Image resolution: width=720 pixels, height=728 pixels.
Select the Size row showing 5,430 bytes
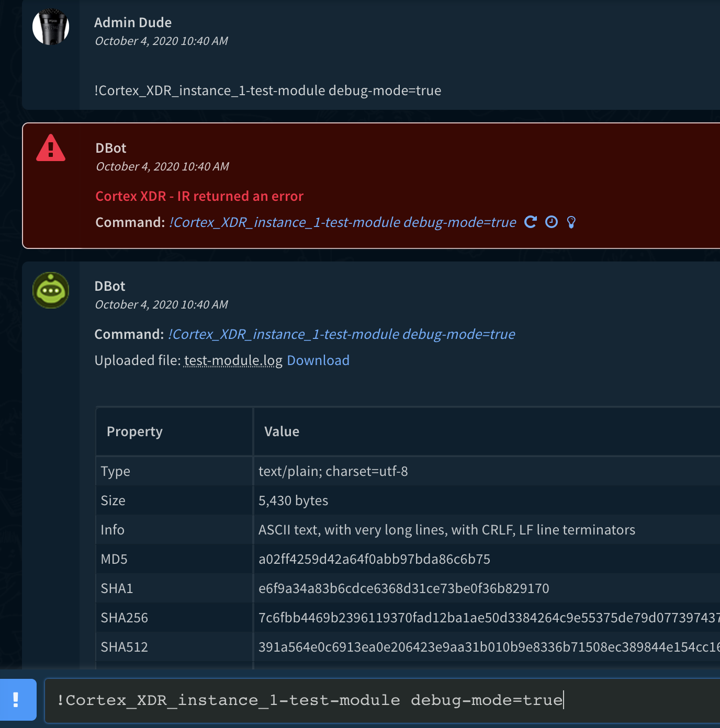293,500
